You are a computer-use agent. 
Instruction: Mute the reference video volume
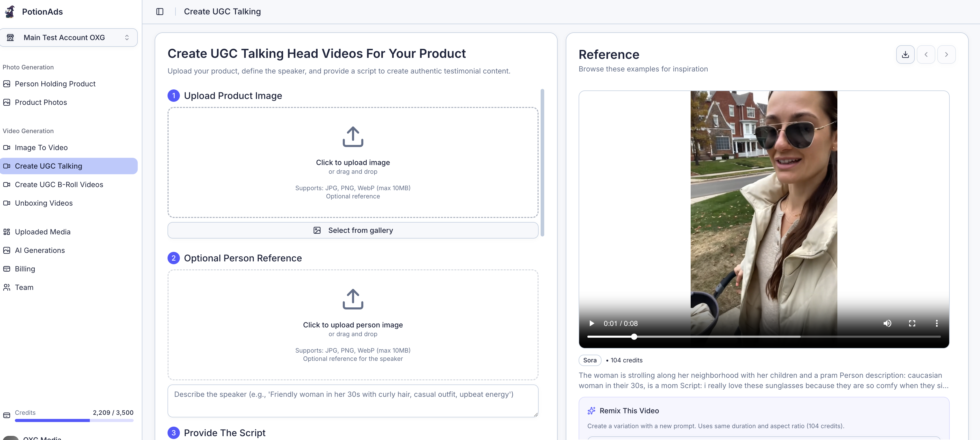[887, 323]
